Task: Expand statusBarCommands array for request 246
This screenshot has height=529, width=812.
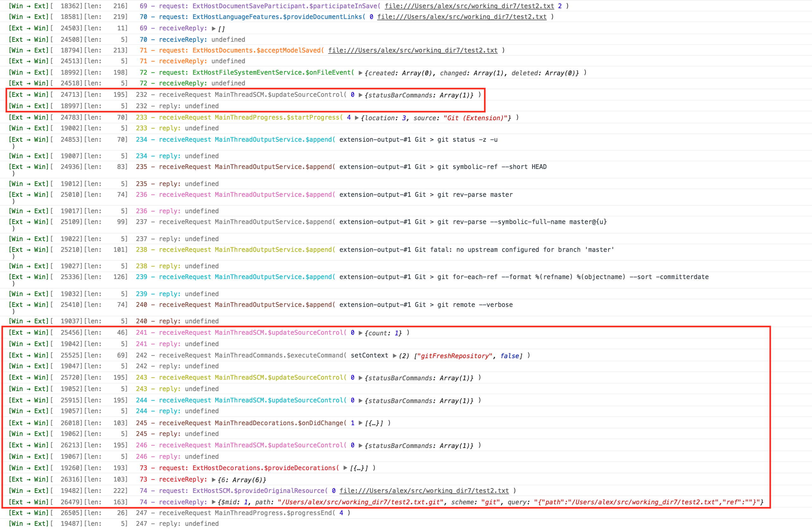Action: pyautogui.click(x=361, y=445)
